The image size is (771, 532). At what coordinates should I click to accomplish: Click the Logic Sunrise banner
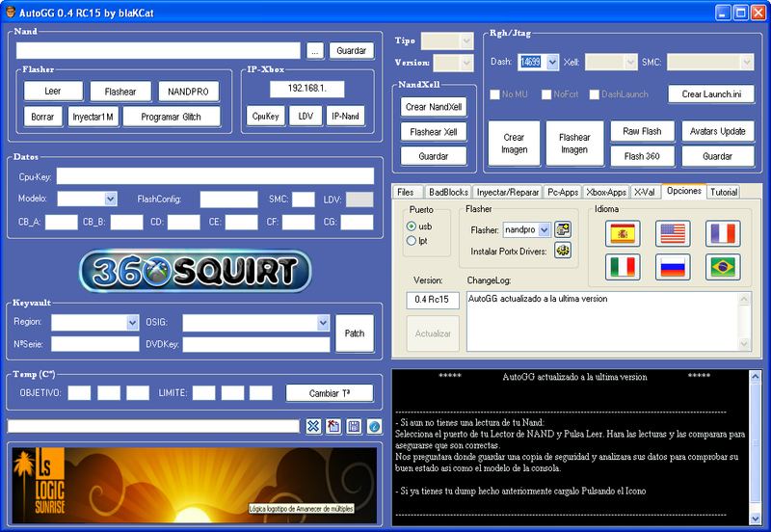pos(195,485)
